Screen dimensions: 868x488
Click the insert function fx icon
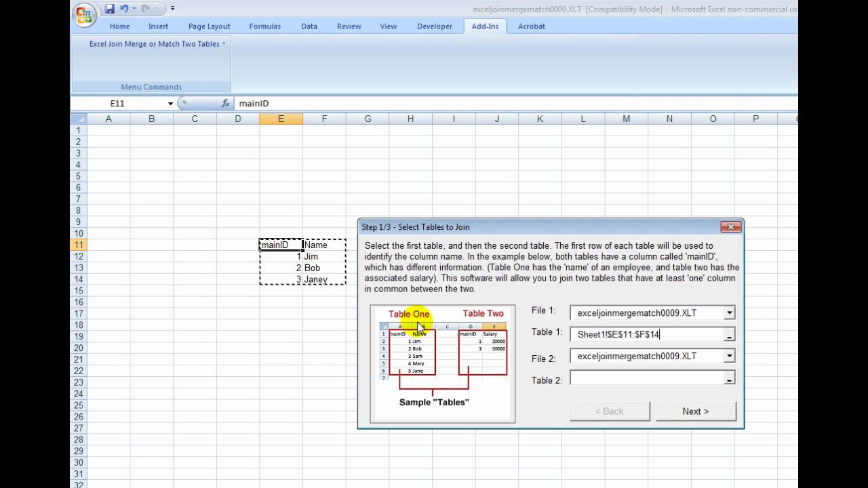tap(226, 103)
